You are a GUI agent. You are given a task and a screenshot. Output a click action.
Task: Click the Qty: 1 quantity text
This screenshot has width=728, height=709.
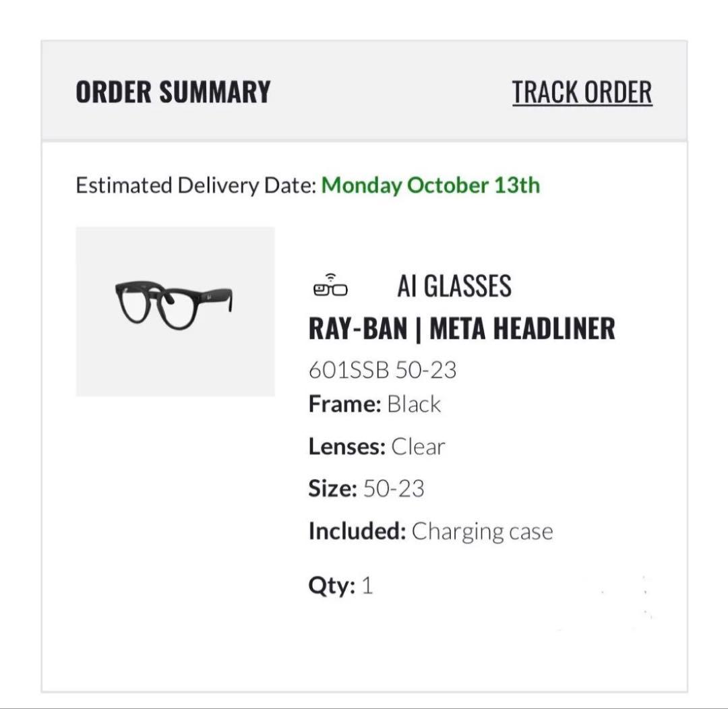(340, 585)
